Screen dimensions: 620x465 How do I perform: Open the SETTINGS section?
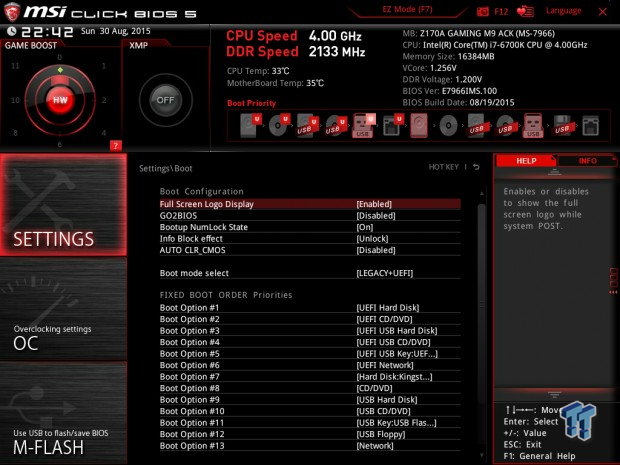63,205
